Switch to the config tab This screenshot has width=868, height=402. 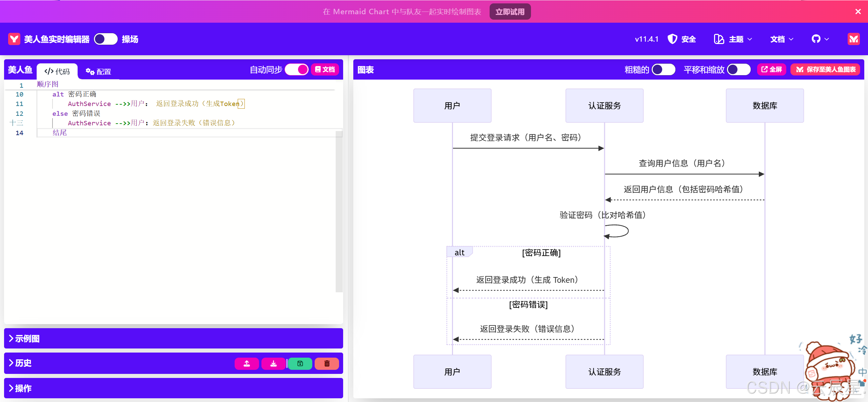click(98, 71)
